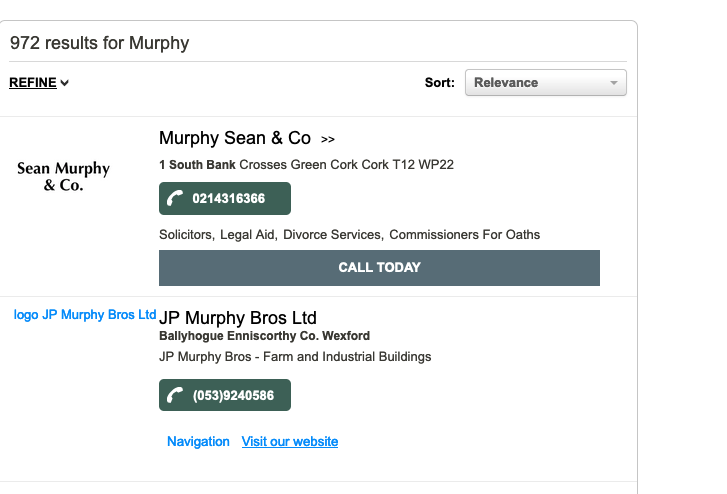Select the Solicitors category link
This screenshot has width=727, height=494.
click(185, 235)
